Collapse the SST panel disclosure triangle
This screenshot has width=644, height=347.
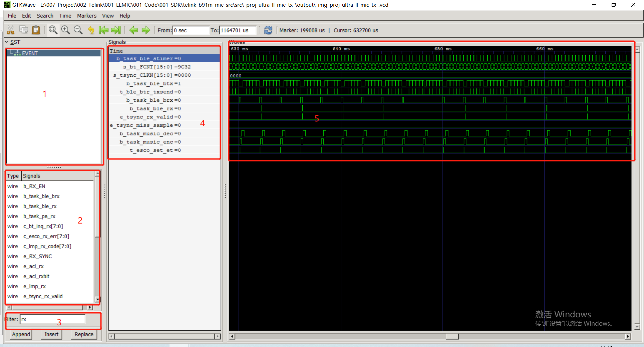[x=6, y=42]
